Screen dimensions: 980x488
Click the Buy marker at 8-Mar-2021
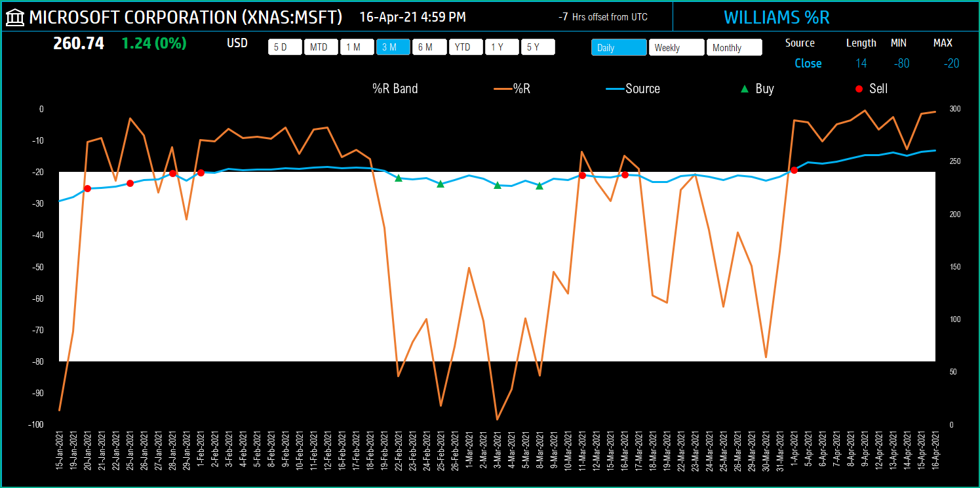pos(539,186)
